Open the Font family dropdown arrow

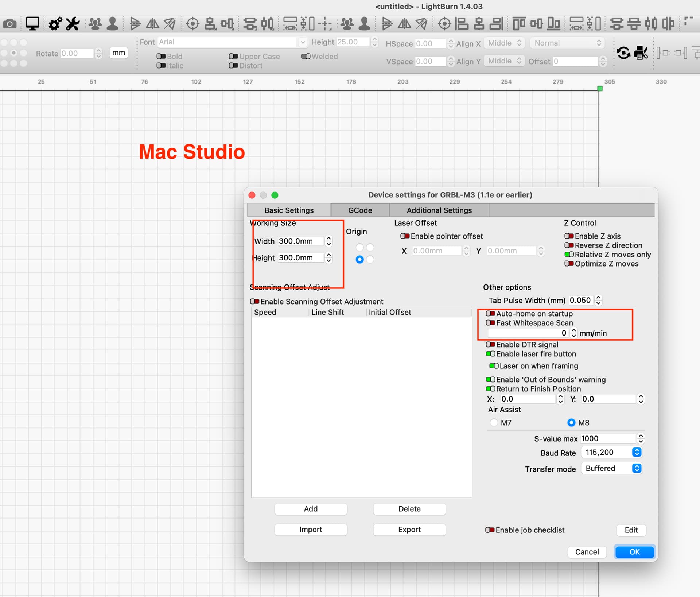(x=303, y=42)
